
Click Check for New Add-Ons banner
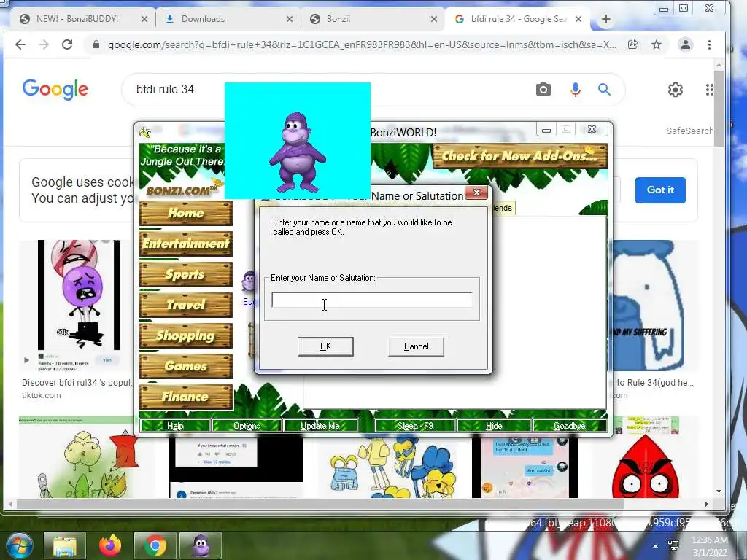(519, 156)
